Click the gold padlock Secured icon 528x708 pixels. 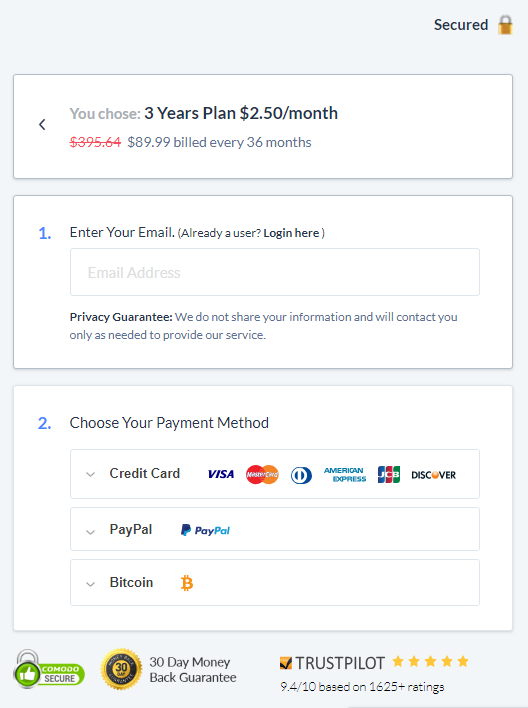coord(505,25)
